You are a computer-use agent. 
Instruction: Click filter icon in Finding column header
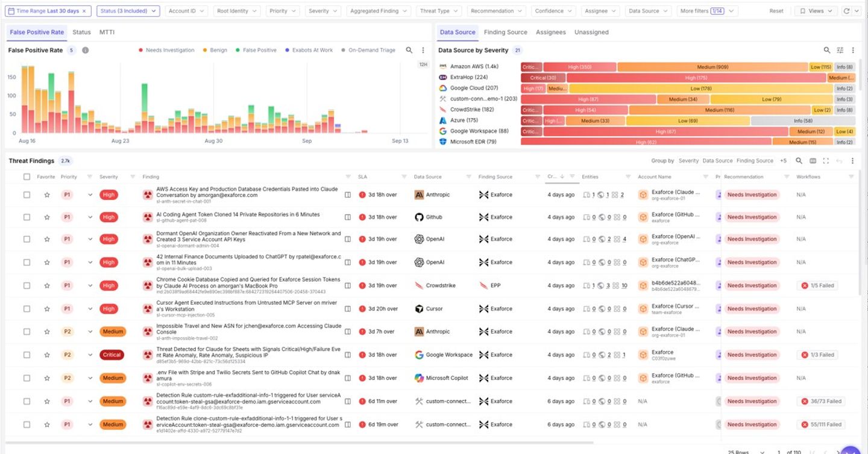coord(348,177)
